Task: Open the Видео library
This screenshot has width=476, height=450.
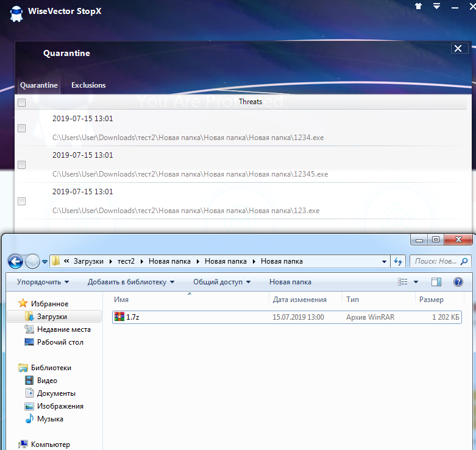Action: 47,381
